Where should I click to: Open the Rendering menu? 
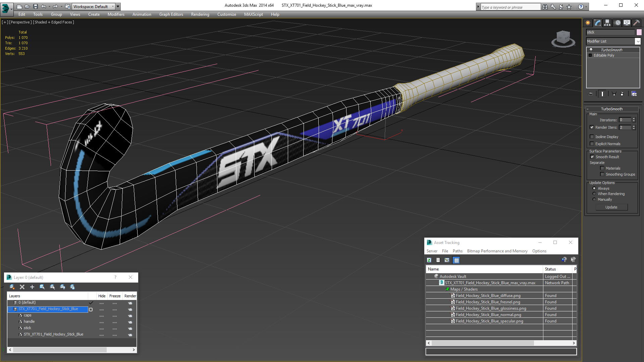tap(200, 14)
